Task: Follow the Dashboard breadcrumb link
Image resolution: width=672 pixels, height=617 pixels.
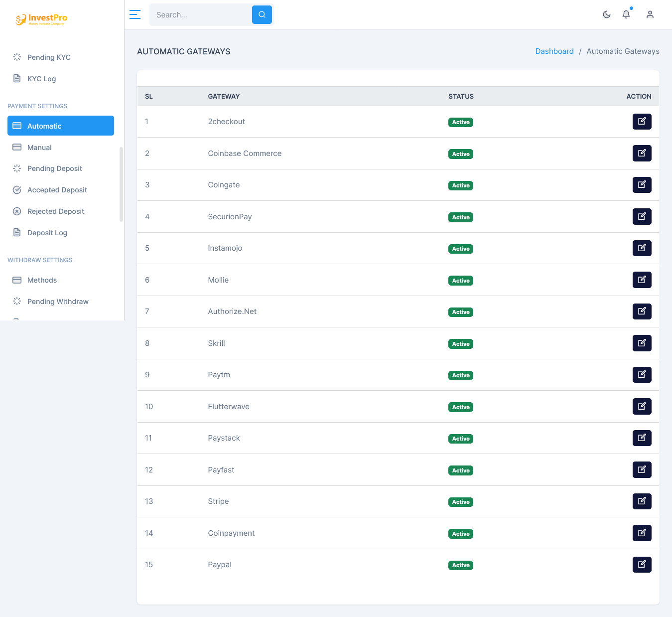Action: click(554, 51)
